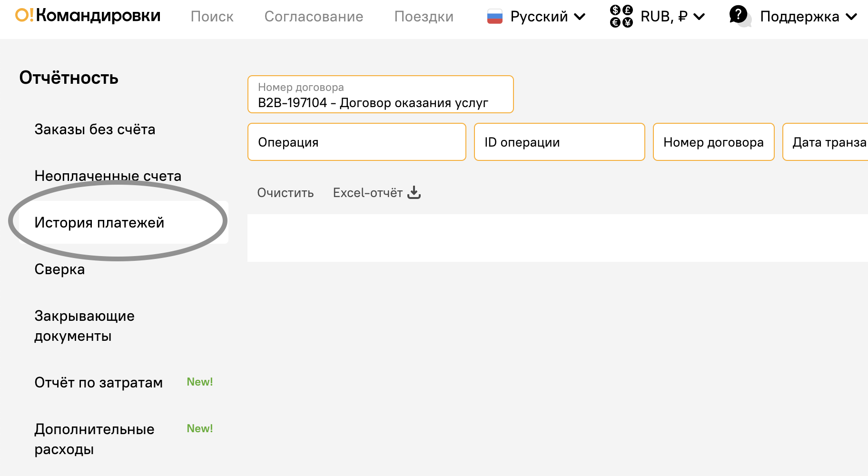Select the Номер договора B2B-197104 field
Image resolution: width=868 pixels, height=476 pixels.
pos(381,94)
